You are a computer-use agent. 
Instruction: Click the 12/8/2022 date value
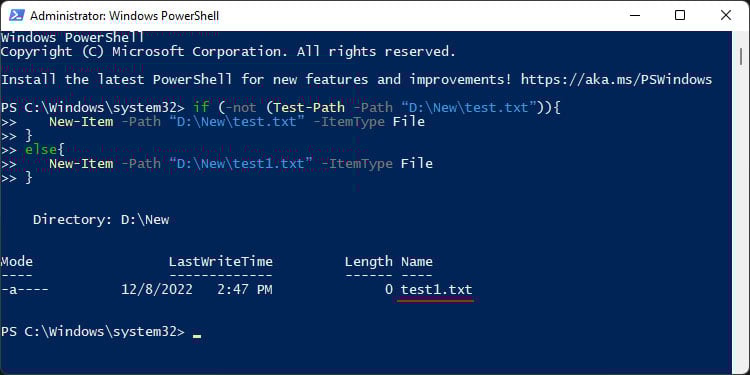(157, 289)
